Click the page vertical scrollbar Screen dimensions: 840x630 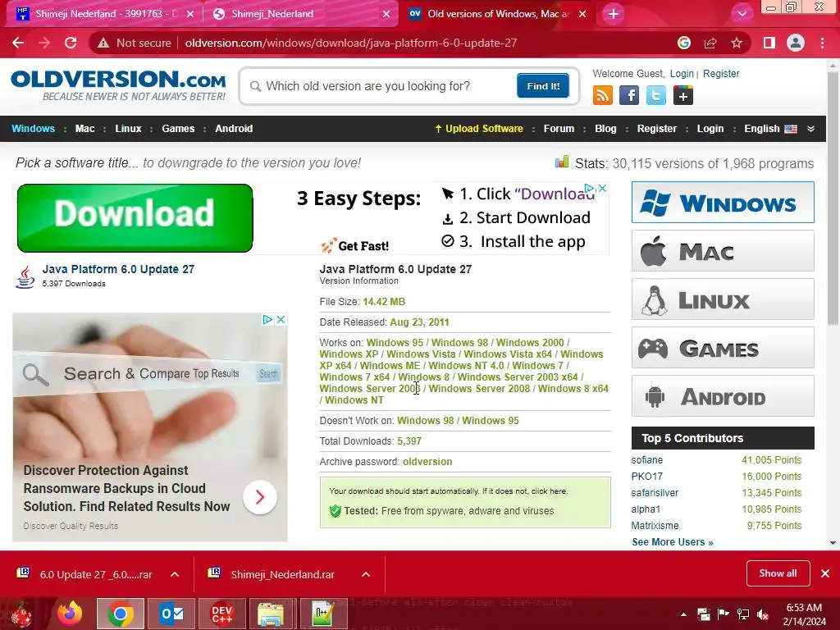click(x=833, y=199)
